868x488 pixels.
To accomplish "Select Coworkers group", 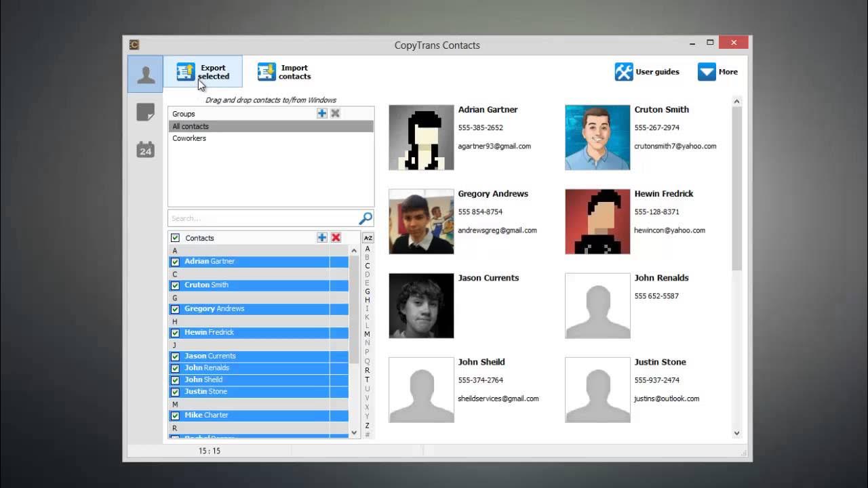I will tap(271, 138).
